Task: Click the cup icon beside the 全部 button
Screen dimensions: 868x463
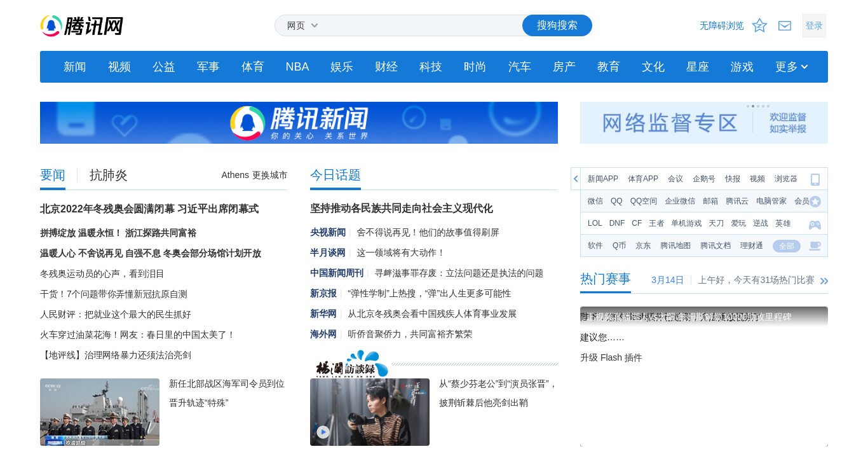Action: [815, 246]
